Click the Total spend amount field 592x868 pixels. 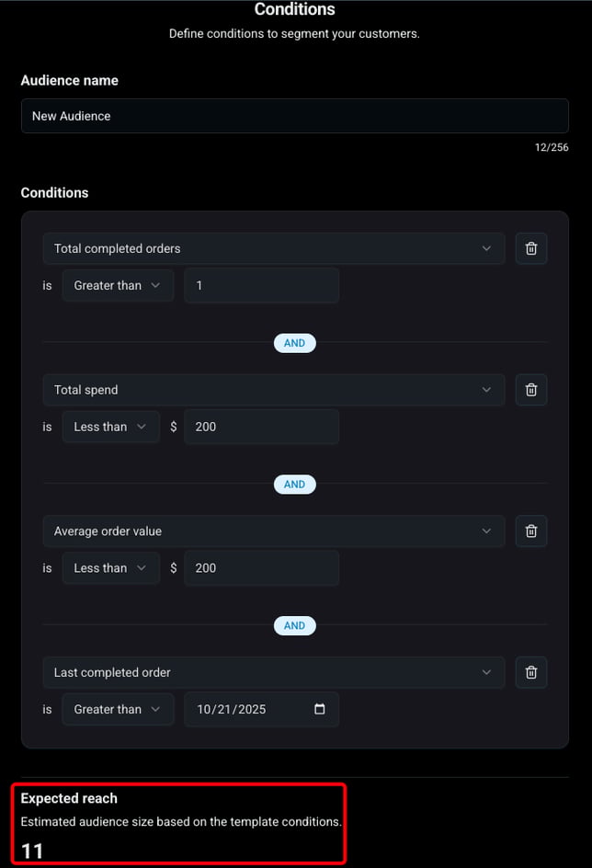(262, 427)
